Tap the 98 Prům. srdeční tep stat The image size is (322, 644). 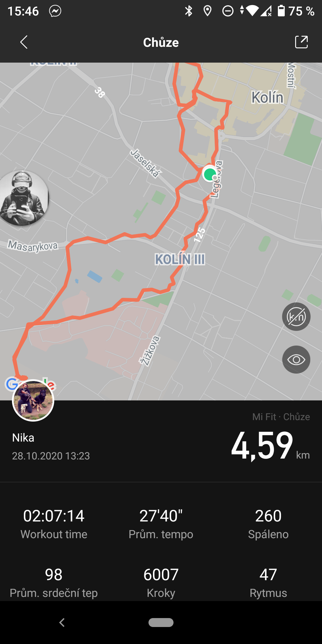point(54,583)
